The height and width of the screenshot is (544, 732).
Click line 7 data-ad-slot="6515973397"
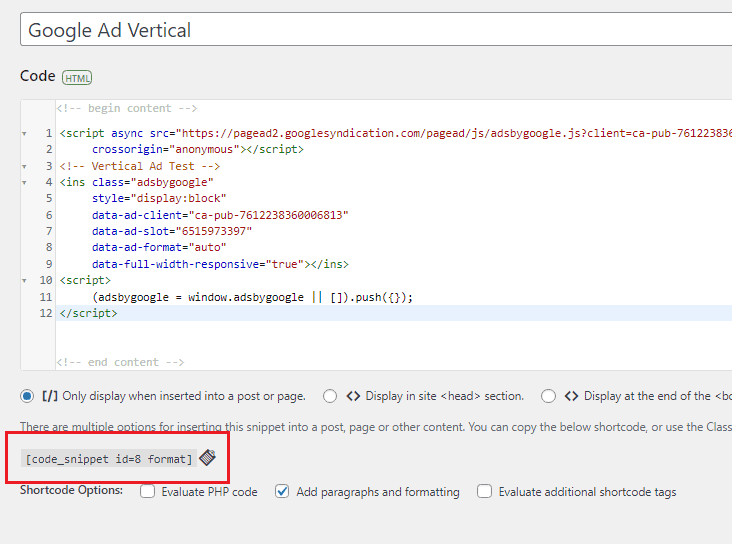[x=172, y=231]
